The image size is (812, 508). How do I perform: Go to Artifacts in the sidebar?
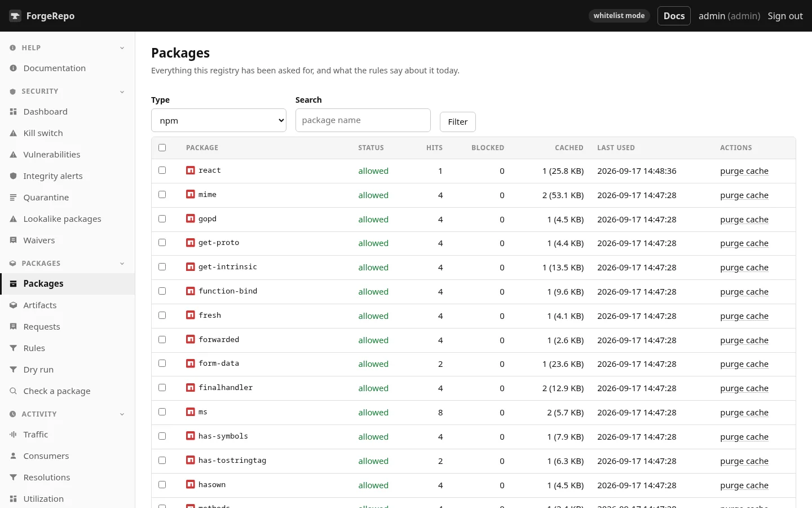coord(68,305)
